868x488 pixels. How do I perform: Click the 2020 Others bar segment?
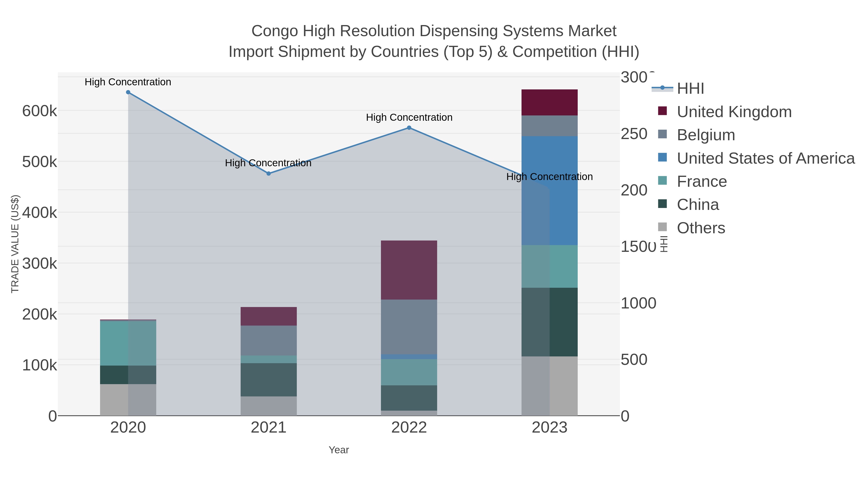pyautogui.click(x=128, y=400)
